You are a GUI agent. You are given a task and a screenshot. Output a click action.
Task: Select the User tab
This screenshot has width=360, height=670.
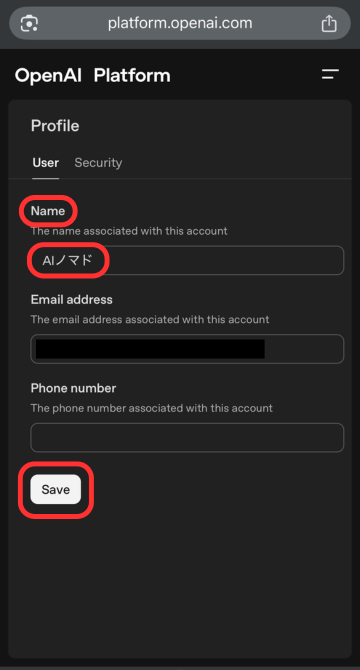[46, 163]
